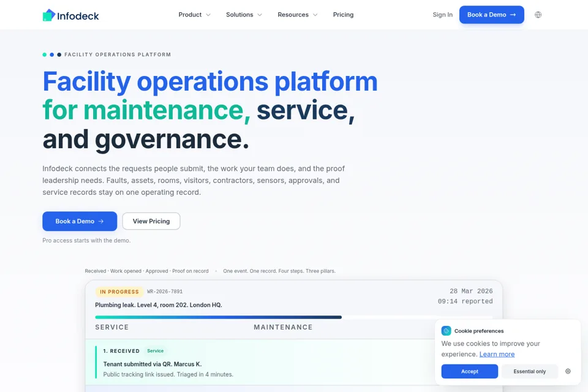Image resolution: width=588 pixels, height=392 pixels.
Task: Click the work request progress bar
Action: 293,317
